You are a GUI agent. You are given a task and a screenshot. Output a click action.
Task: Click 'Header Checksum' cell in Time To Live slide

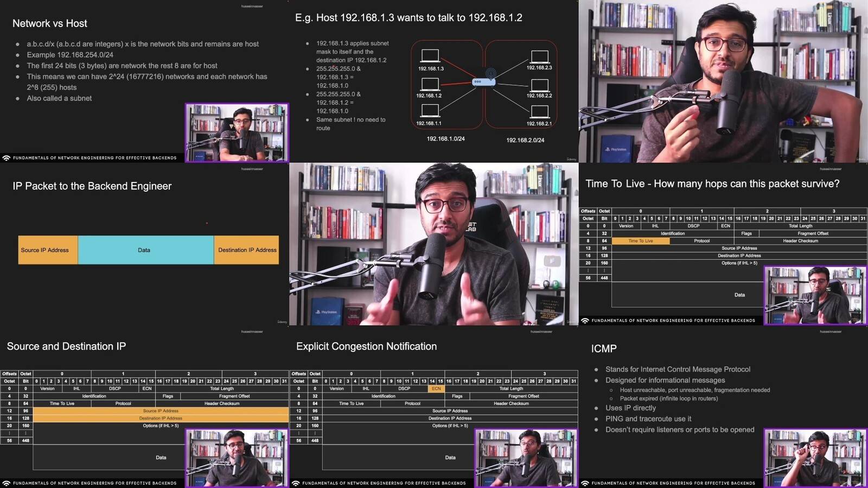click(800, 241)
